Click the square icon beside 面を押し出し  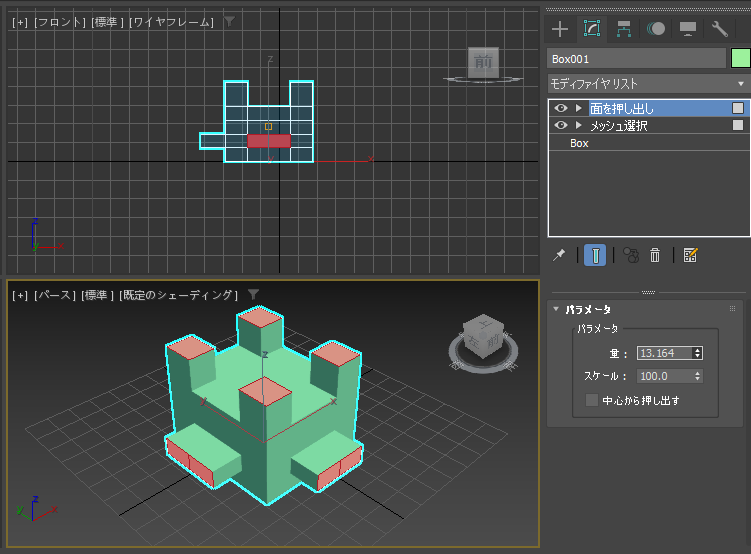(738, 108)
